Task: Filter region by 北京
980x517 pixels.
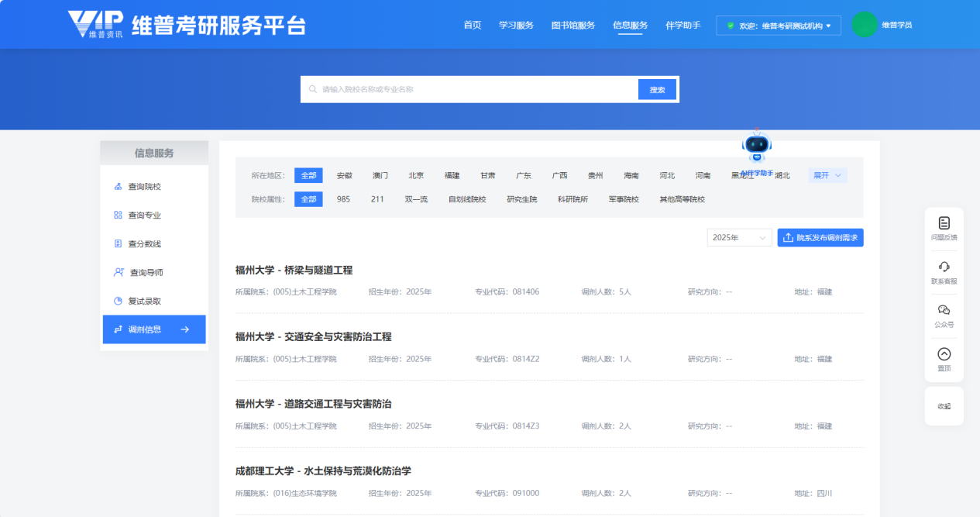Action: [416, 176]
